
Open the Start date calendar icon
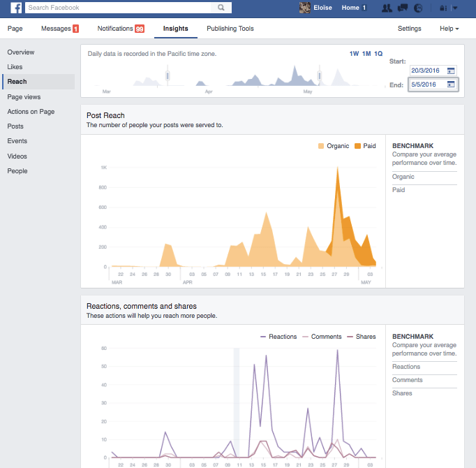[x=451, y=71]
